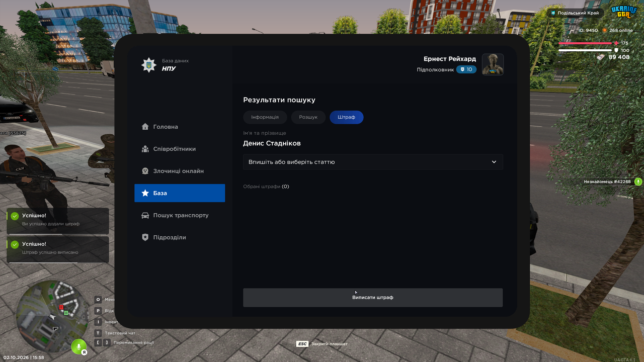644x362 pixels.
Task: Click the money icon beside 89 408
Action: [601, 57]
